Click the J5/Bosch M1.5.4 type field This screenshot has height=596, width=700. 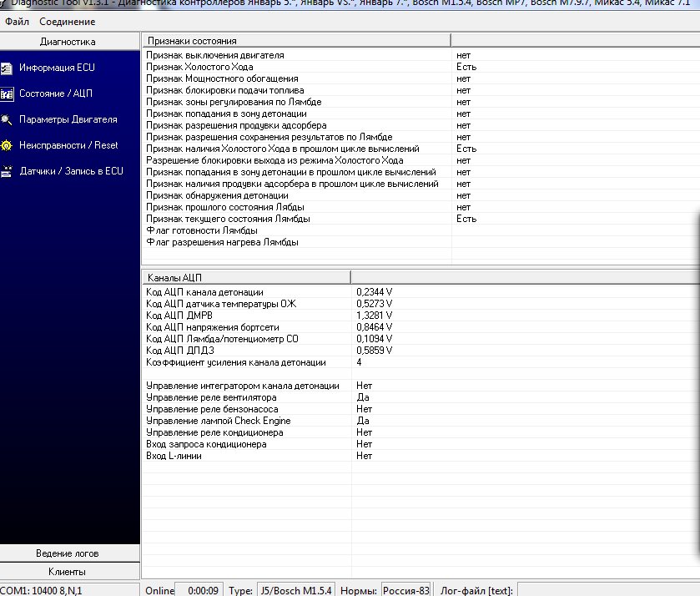[x=295, y=590]
